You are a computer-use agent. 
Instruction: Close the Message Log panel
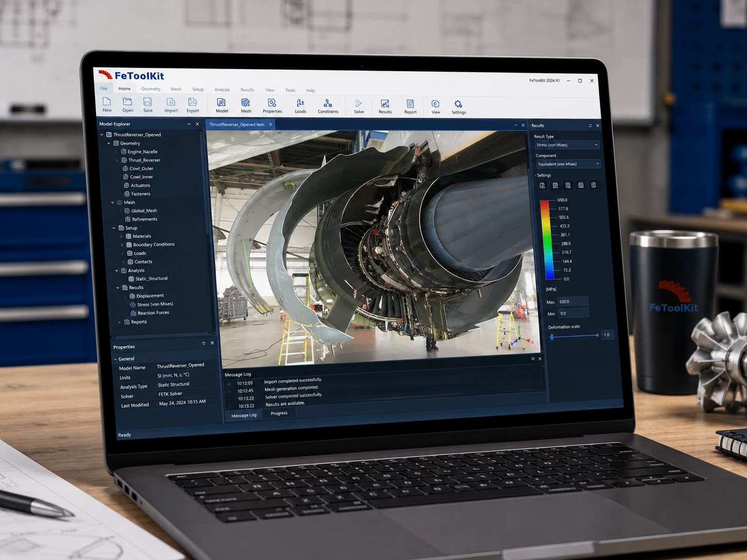[540, 359]
